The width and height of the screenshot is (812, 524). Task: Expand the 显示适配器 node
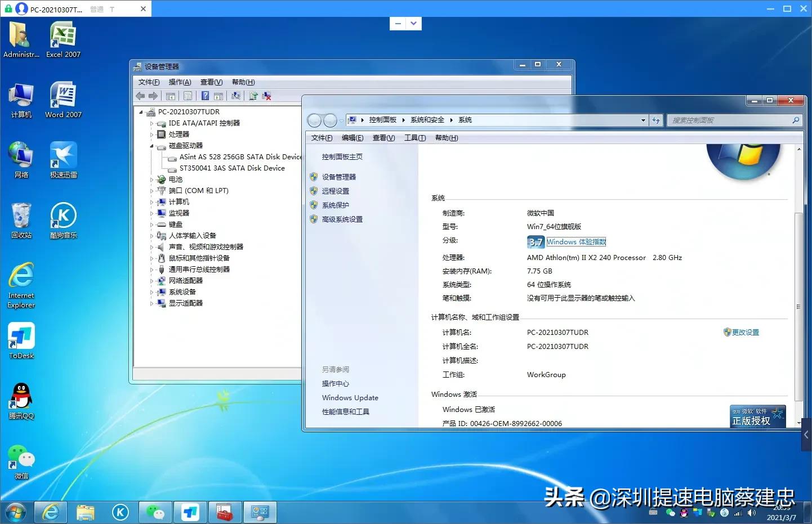click(x=151, y=303)
